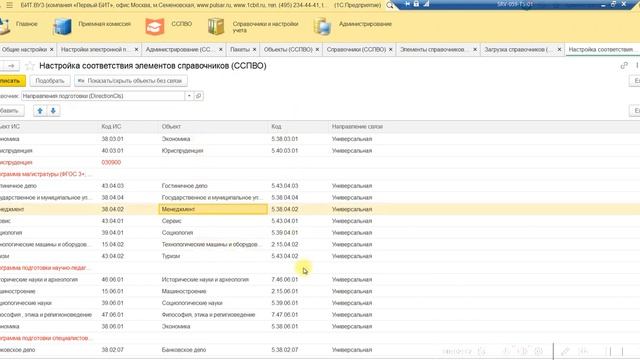The width and height of the screenshot is (640, 360).
Task: Select the Гостиничное дело object cell
Action: click(213, 186)
